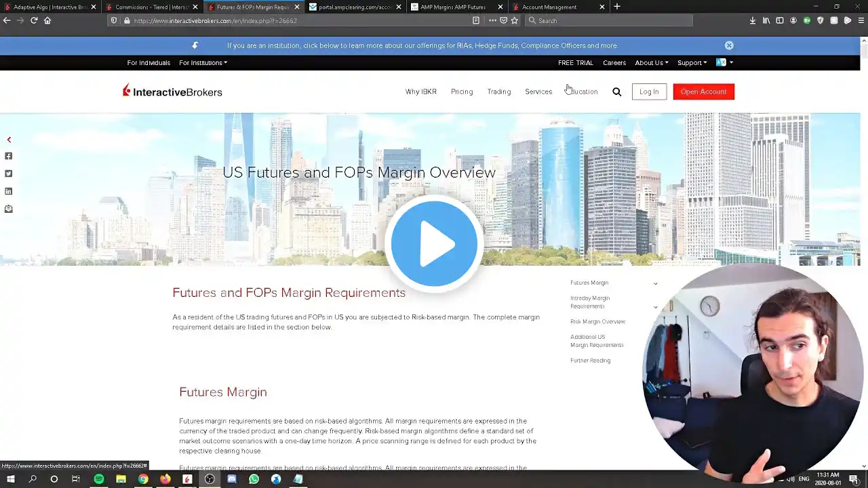Open the Why IBKR menu
The image size is (868, 488).
[420, 91]
